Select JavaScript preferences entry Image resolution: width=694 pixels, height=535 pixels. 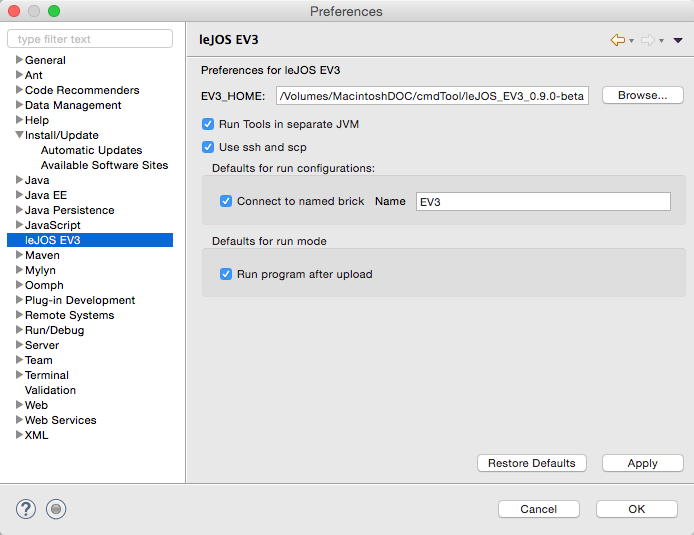pos(53,225)
